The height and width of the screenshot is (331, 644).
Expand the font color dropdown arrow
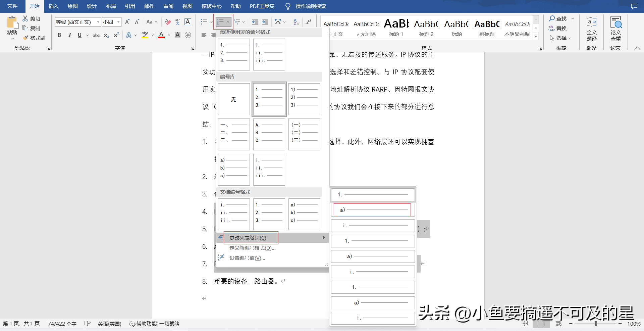click(169, 35)
